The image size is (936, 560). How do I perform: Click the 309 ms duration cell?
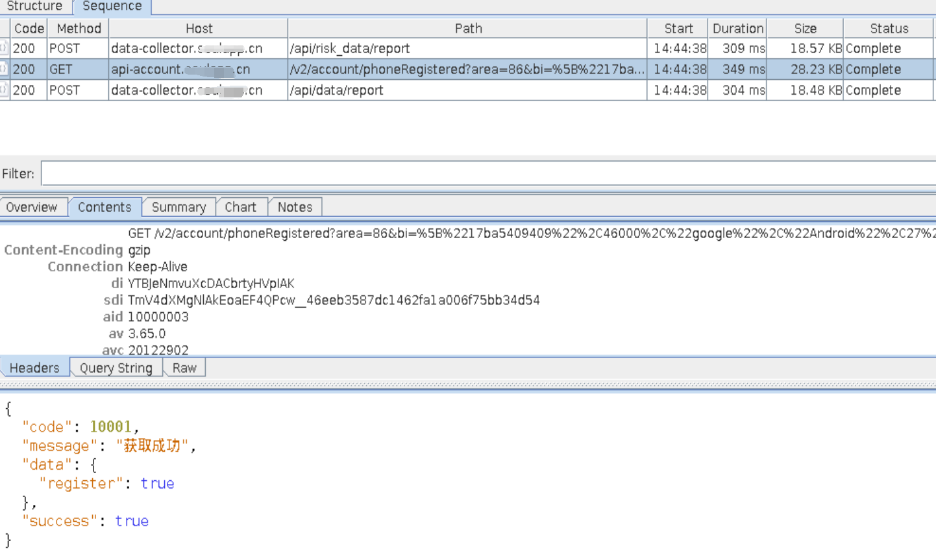click(x=737, y=49)
